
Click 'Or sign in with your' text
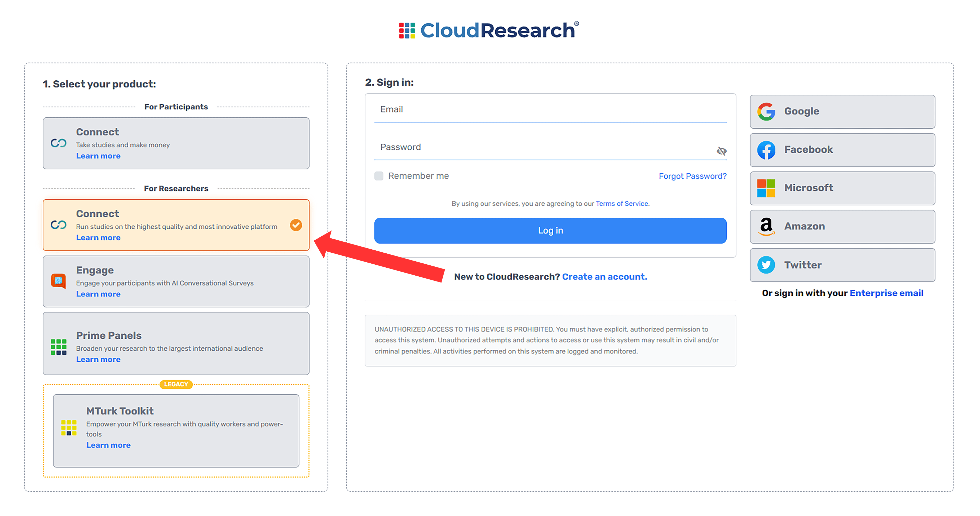805,293
